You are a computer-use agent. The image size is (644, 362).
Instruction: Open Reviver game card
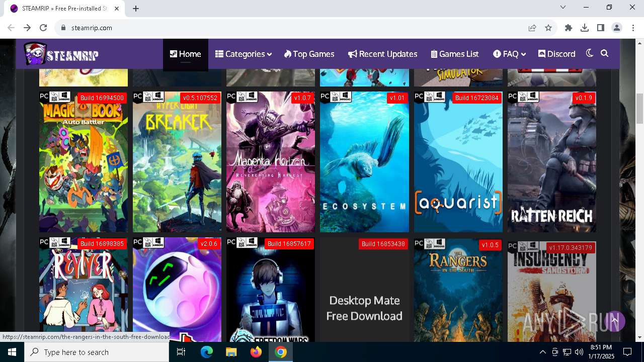84,290
